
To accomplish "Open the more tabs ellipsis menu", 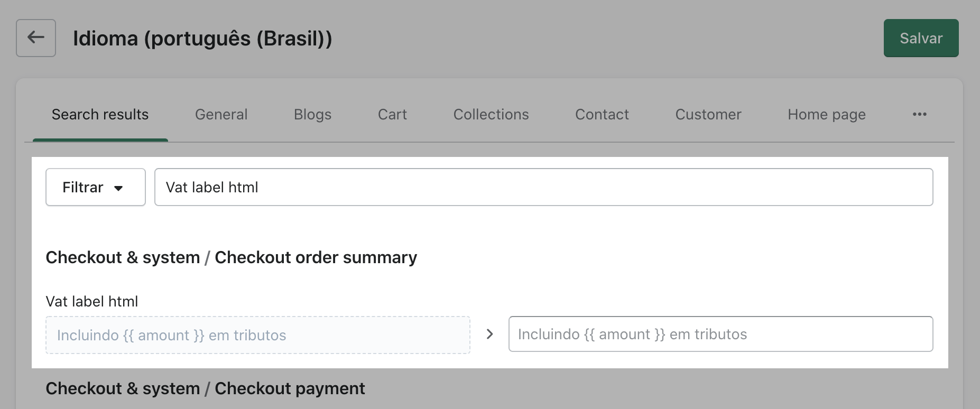I will click(x=919, y=115).
